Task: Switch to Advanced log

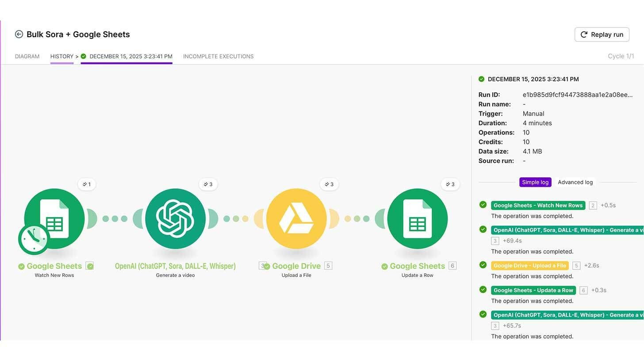Action: point(575,182)
